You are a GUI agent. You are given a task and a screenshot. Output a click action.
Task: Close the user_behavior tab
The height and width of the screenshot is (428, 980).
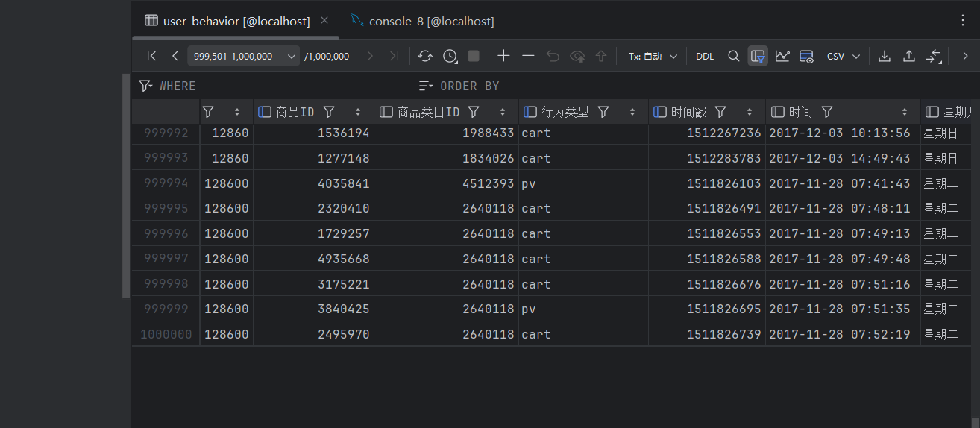coord(324,21)
